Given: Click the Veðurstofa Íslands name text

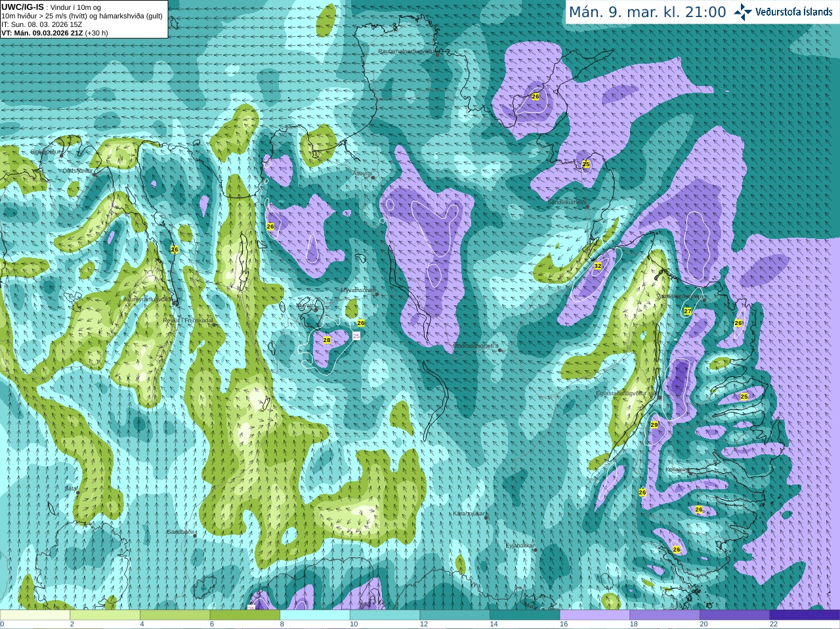Looking at the screenshot, I should tap(794, 12).
